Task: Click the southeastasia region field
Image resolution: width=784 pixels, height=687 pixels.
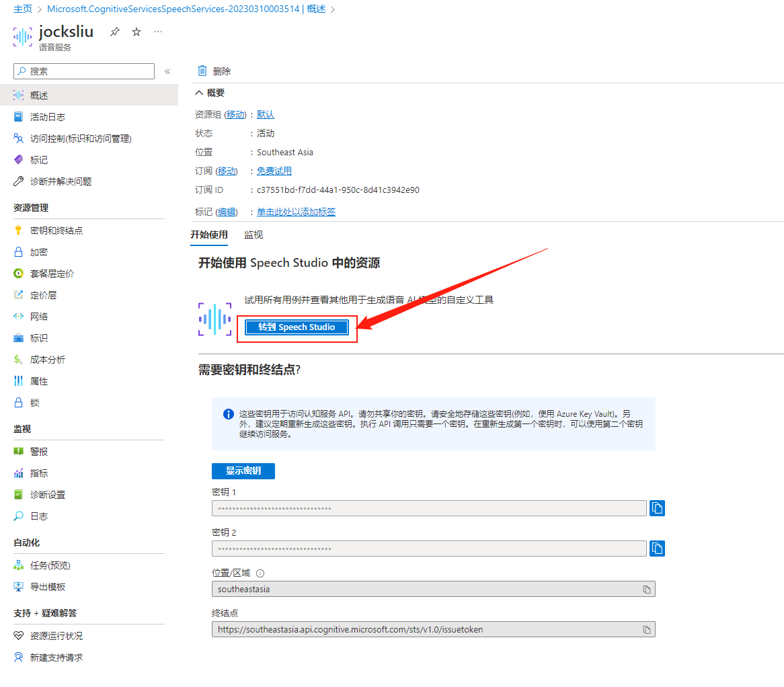Action: pyautogui.click(x=434, y=589)
